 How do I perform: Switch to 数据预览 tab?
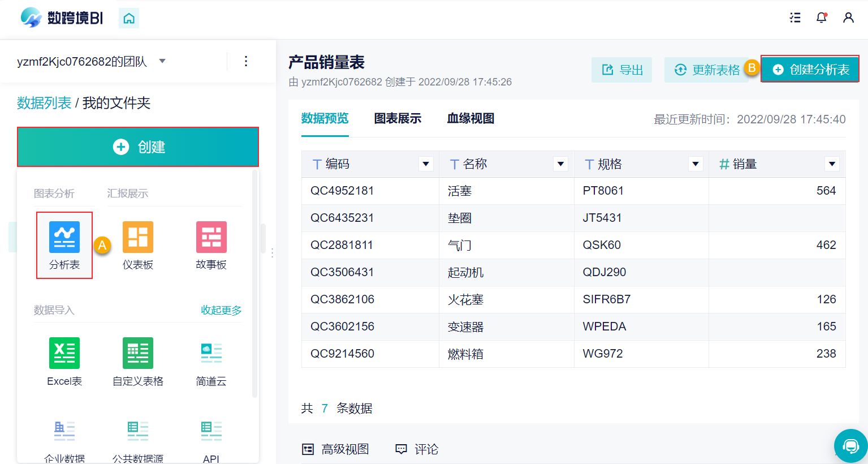pyautogui.click(x=325, y=118)
